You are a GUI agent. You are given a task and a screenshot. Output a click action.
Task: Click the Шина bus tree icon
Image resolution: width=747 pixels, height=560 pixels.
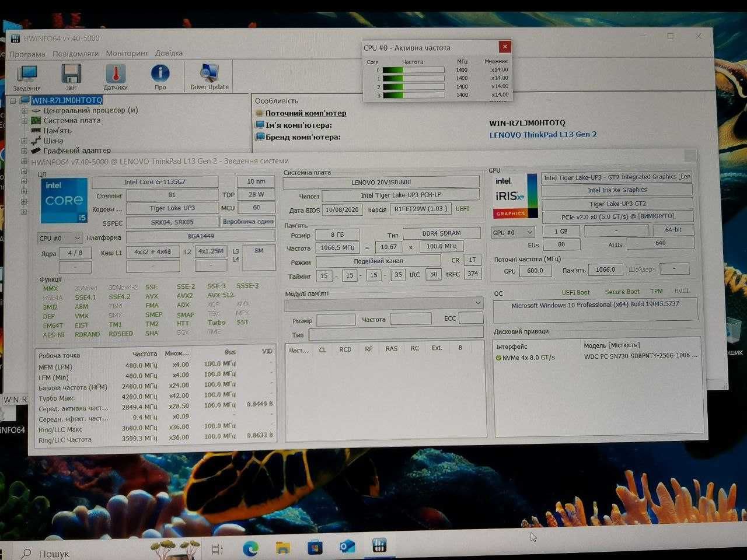pos(36,141)
